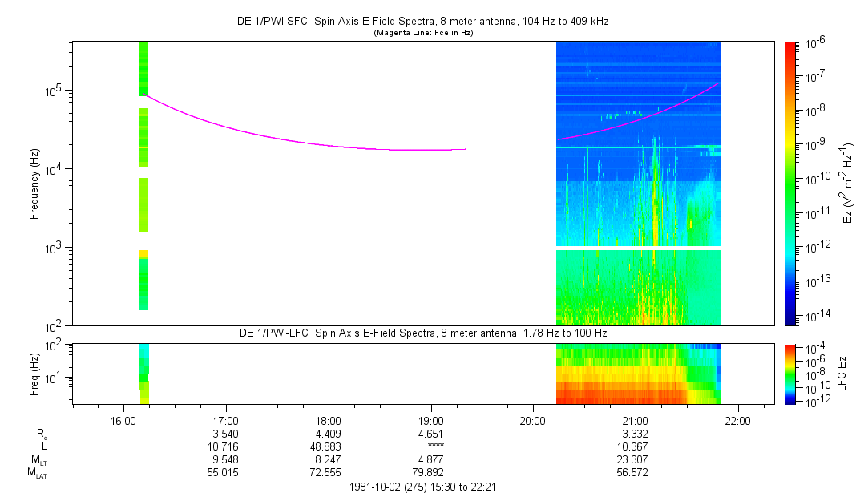The height and width of the screenshot is (497, 868).
Task: Click the white gap band in the right spectrogram
Action: tap(638, 248)
